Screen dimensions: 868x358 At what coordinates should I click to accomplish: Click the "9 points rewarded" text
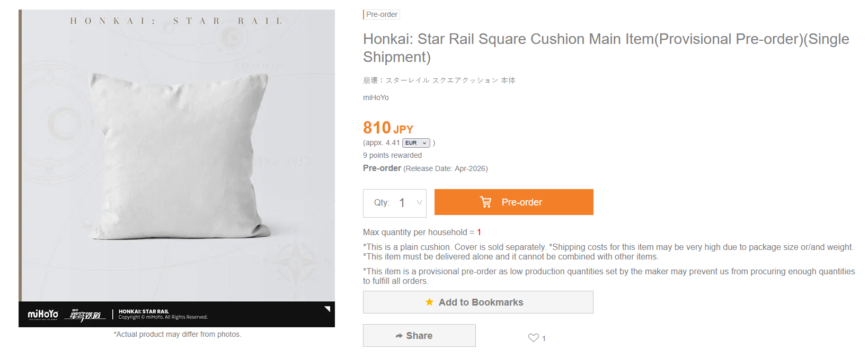[x=392, y=155]
